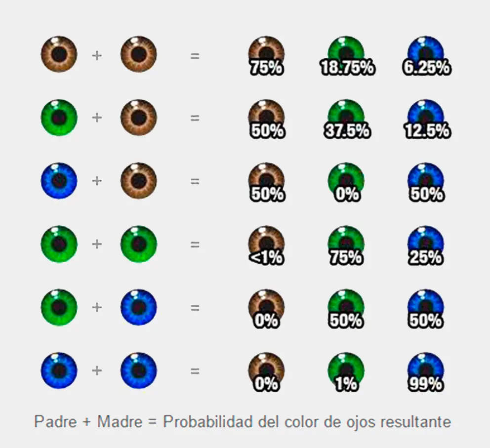Select the green eye labeled 0%
Screen dimensions: 490x448
(x=346, y=182)
